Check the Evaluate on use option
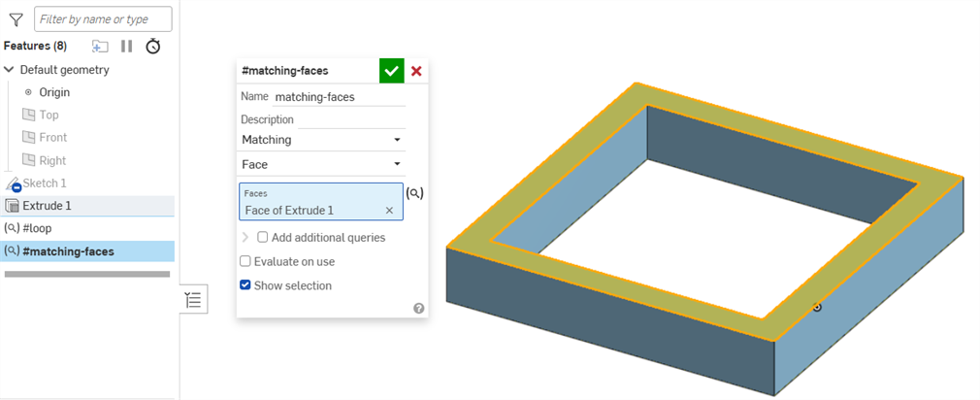Screen dimensions: 980x400 point(245,261)
